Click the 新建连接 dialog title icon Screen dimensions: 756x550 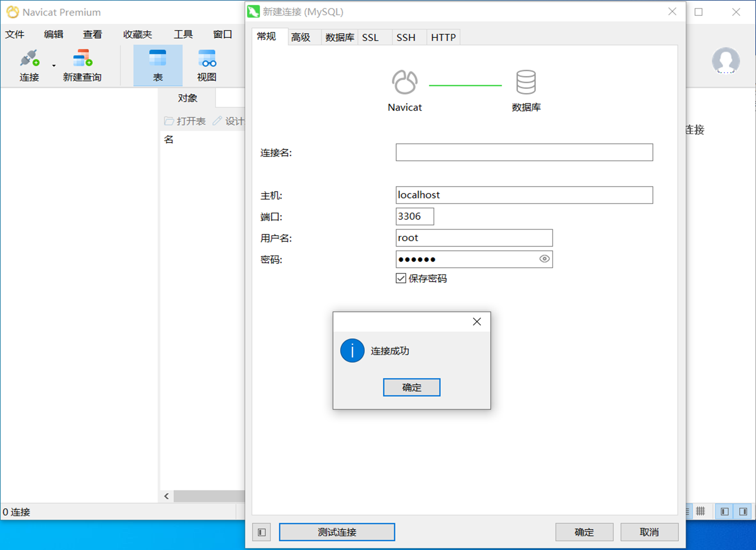253,11
